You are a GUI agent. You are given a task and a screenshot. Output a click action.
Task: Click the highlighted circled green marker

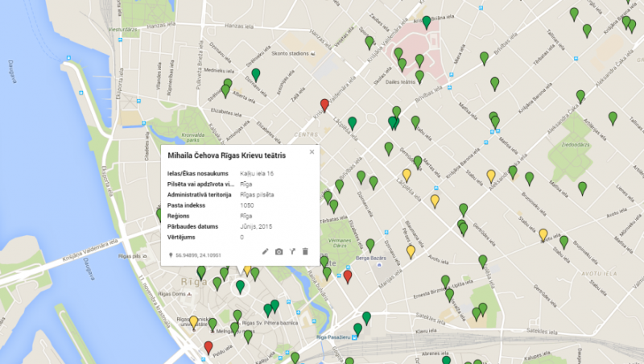click(x=240, y=286)
